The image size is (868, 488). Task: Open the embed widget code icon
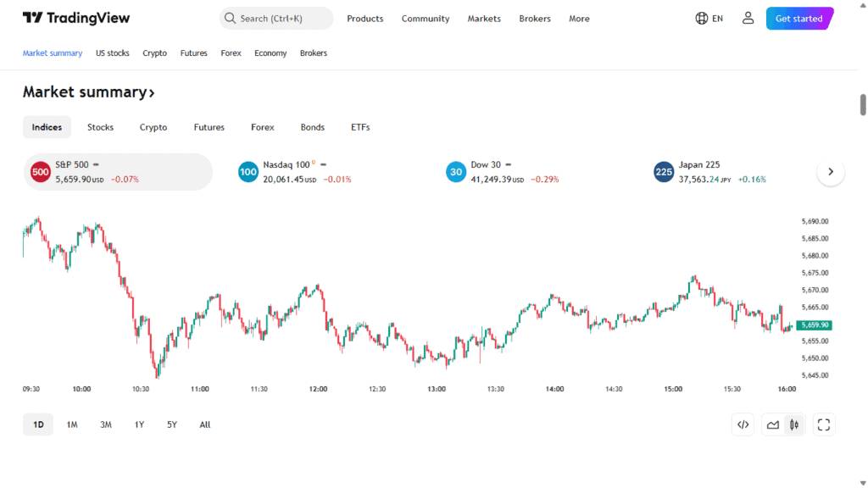pyautogui.click(x=743, y=424)
